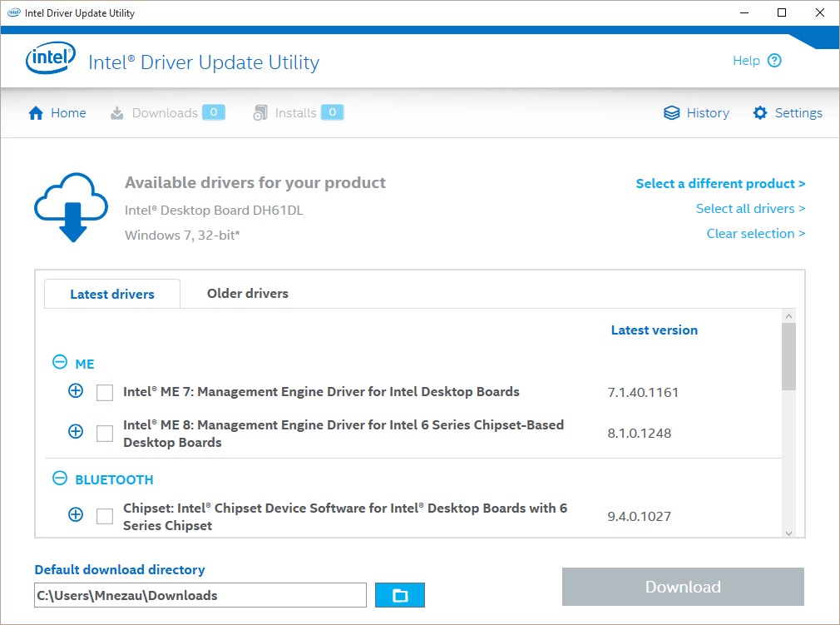Click Clear selection link

pyautogui.click(x=755, y=234)
